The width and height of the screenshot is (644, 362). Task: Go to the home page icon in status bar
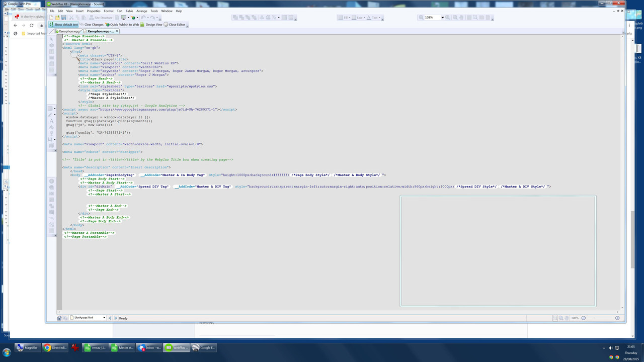[x=59, y=318]
